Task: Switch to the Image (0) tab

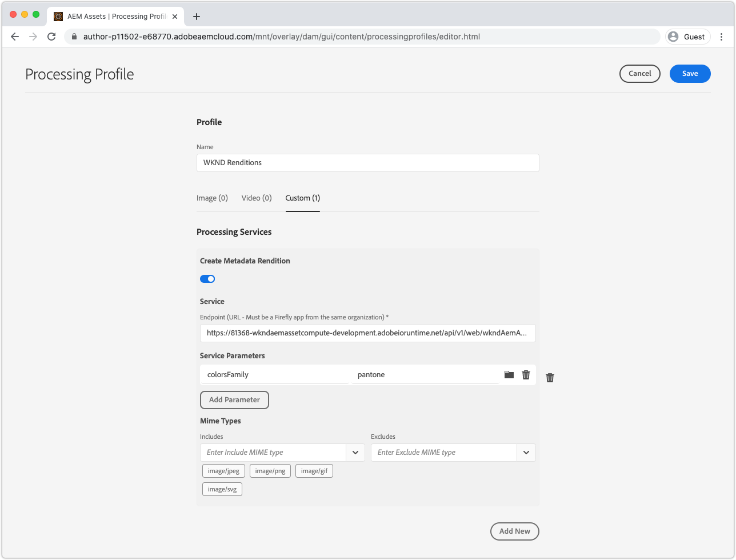Action: point(212,198)
